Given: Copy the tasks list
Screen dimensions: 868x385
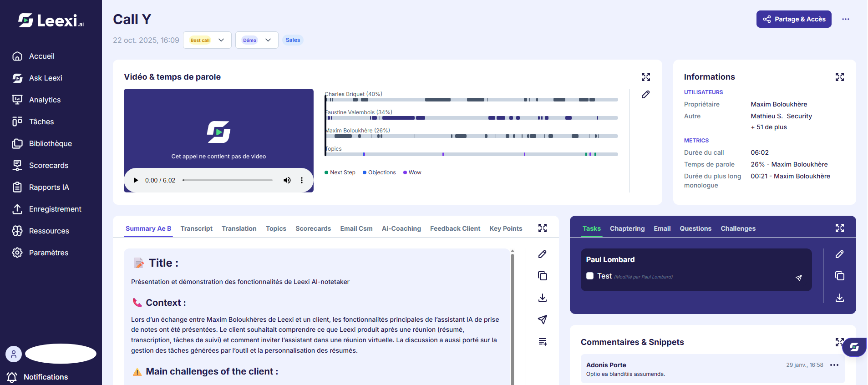Looking at the screenshot, I should click(x=840, y=276).
